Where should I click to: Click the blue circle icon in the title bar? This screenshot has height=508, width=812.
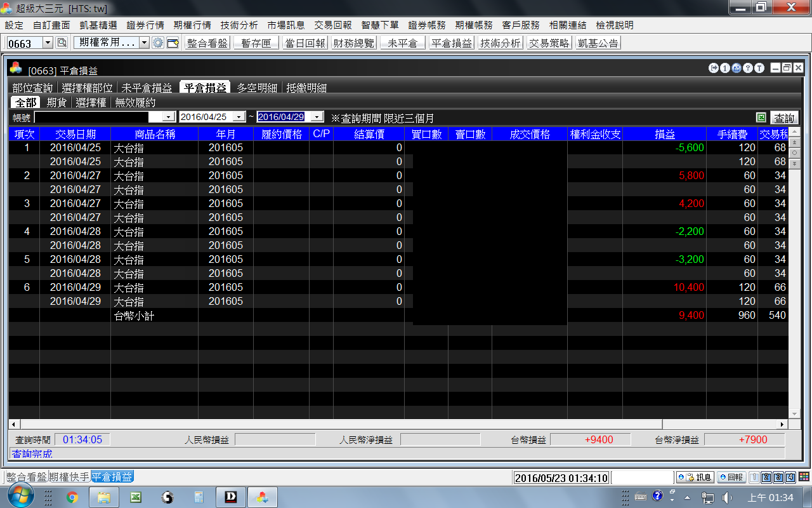737,68
